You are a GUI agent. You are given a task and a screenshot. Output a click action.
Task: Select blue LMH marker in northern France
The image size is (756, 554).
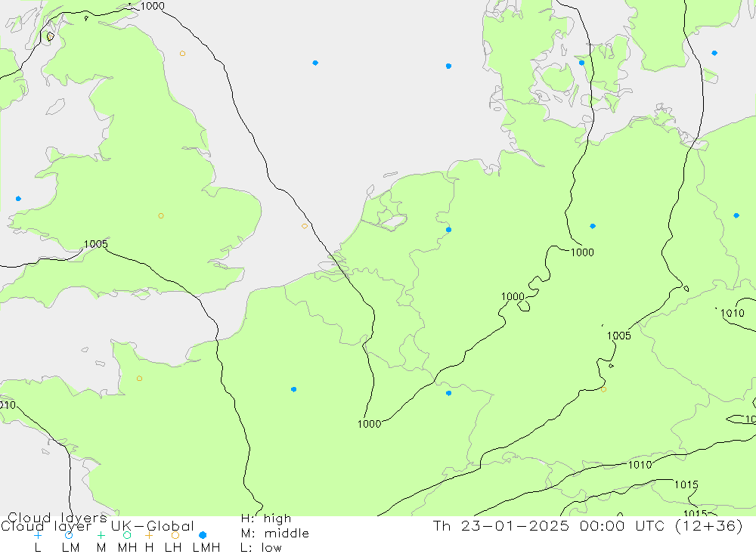pyautogui.click(x=293, y=389)
